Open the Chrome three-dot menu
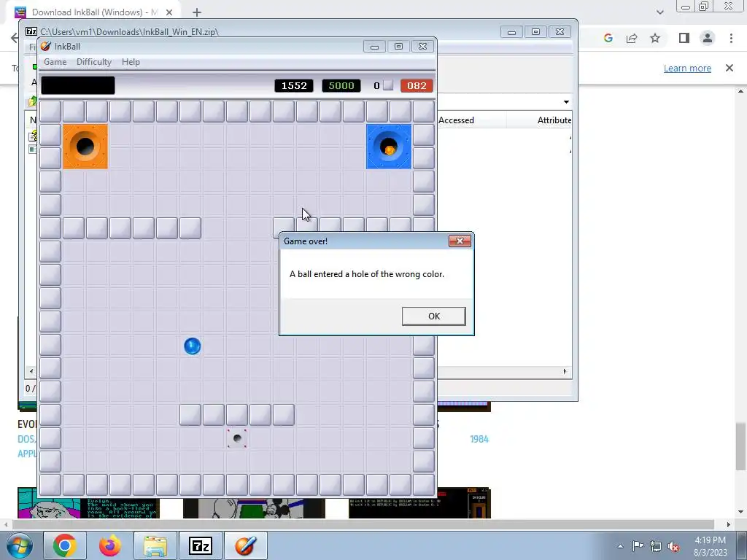This screenshot has width=747, height=560. [x=731, y=38]
